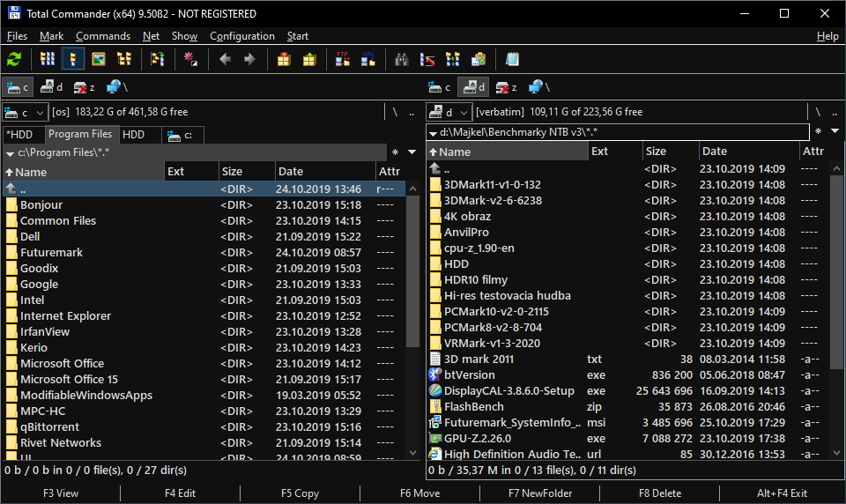The image size is (846, 504).
Task: Click the left panel vertical scrollbar
Action: tap(412, 264)
